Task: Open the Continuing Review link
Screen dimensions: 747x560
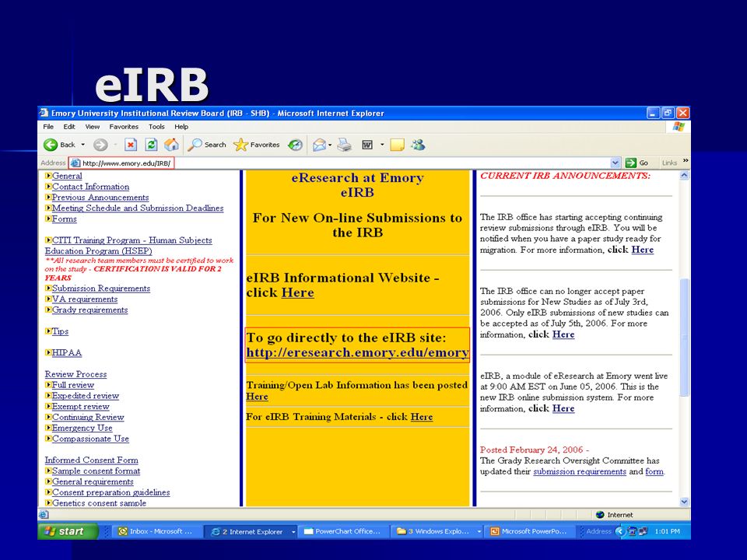Action: tap(88, 417)
